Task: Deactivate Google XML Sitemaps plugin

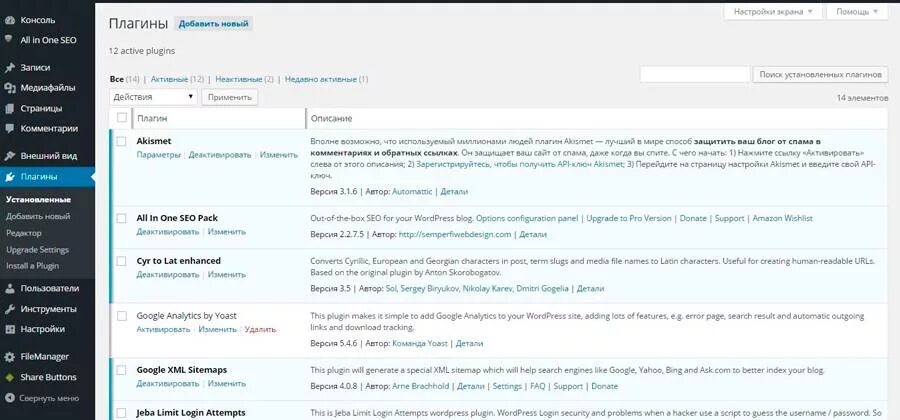Action: pos(168,383)
